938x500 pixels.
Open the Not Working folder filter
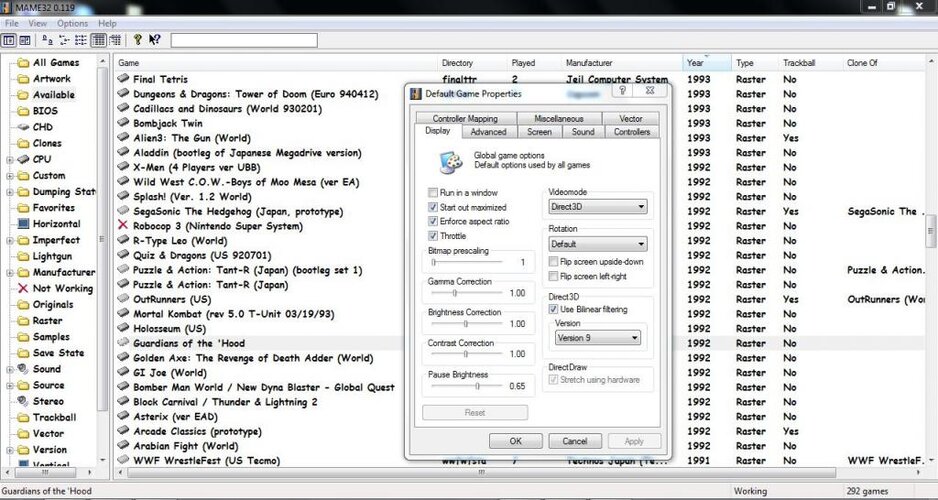coord(62,289)
